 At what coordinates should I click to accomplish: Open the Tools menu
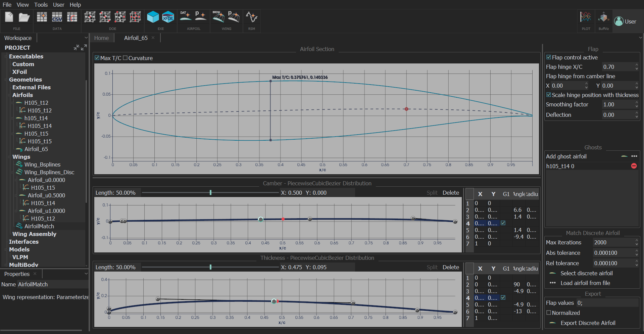[41, 5]
